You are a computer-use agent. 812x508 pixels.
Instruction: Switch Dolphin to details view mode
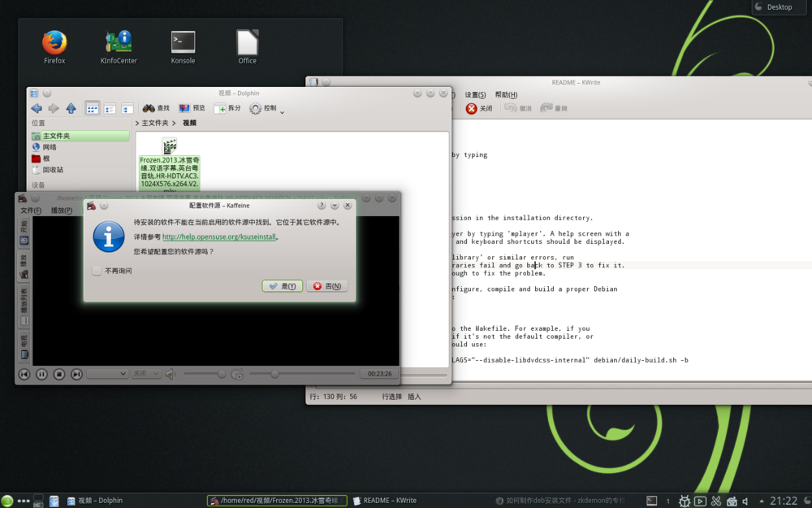127,108
